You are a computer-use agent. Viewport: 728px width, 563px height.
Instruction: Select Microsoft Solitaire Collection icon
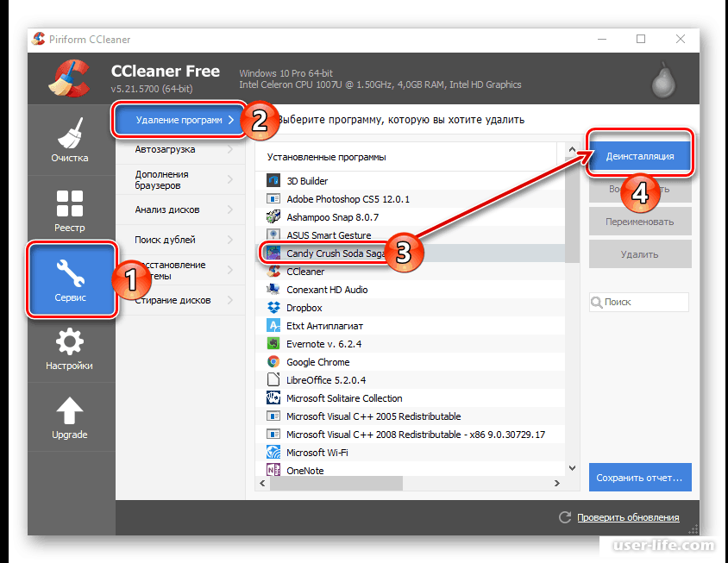[x=273, y=397]
